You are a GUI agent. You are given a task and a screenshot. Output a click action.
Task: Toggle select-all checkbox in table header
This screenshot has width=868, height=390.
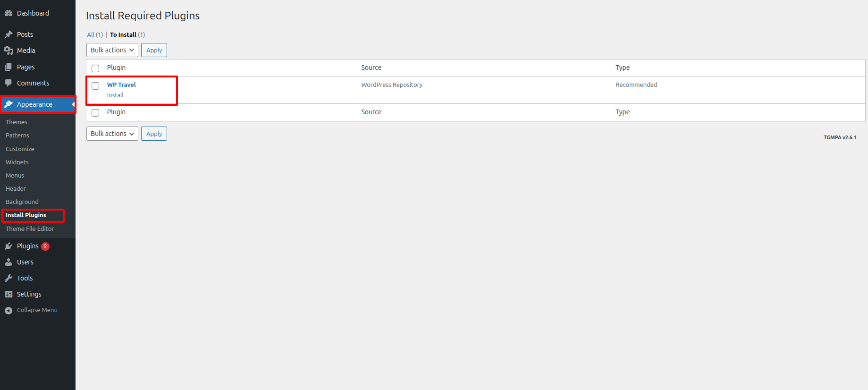[95, 68]
